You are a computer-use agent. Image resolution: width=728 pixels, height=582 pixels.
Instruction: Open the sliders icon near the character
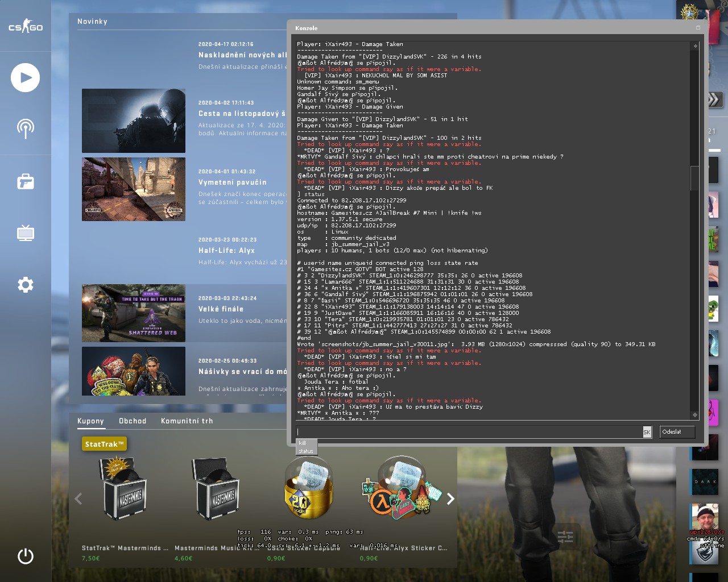click(x=565, y=536)
